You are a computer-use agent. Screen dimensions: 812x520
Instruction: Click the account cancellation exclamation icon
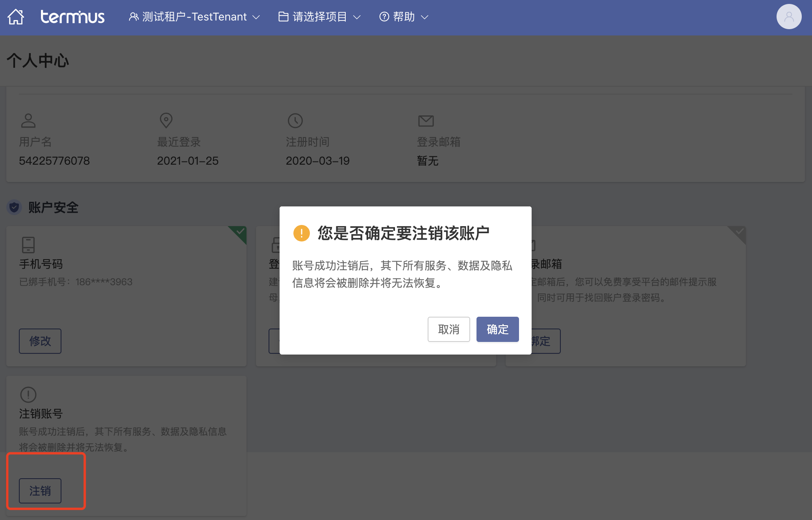tap(28, 394)
